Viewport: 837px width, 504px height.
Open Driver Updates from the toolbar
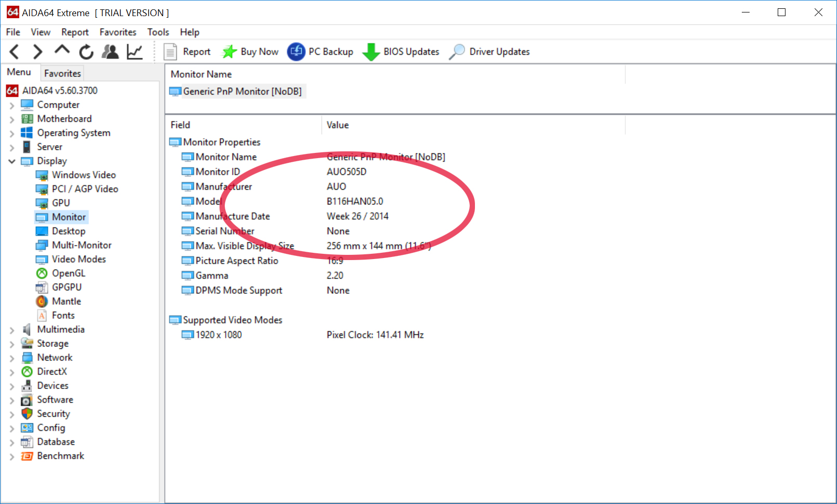point(490,51)
